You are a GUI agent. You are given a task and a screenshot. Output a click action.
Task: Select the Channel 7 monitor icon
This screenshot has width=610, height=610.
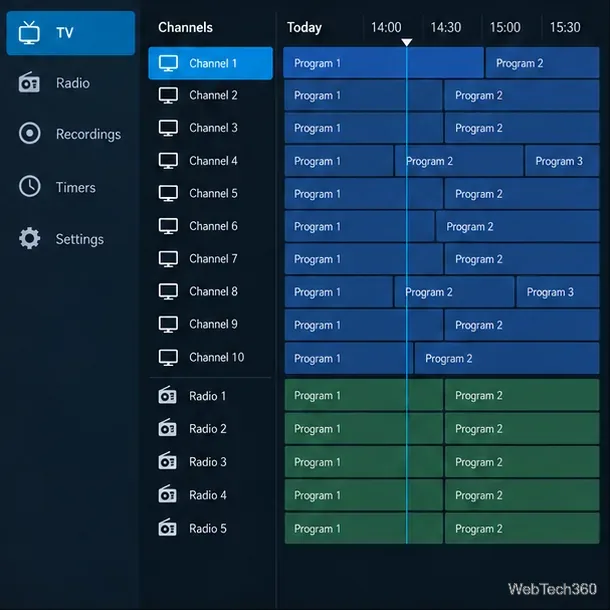pos(168,259)
